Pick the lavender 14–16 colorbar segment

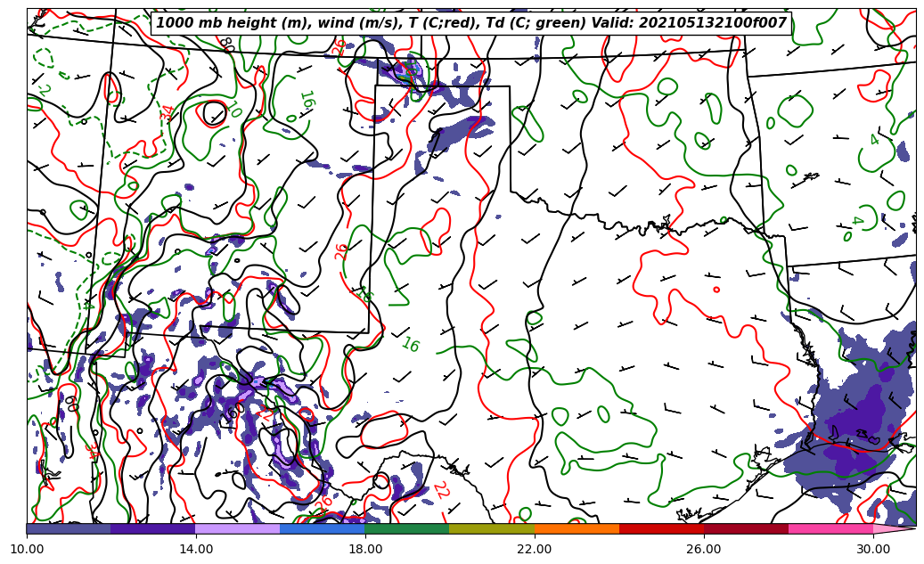click(237, 528)
